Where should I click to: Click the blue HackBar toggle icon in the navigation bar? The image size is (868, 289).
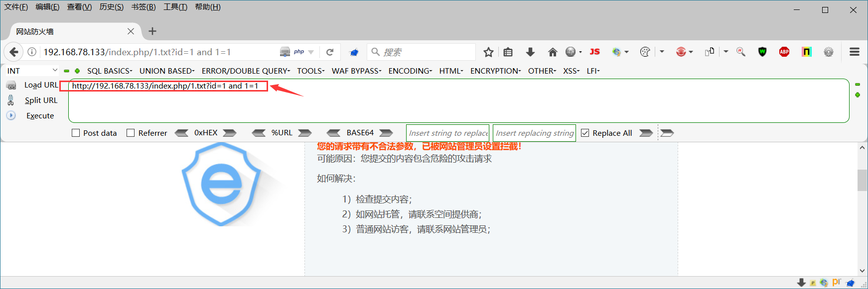(354, 52)
